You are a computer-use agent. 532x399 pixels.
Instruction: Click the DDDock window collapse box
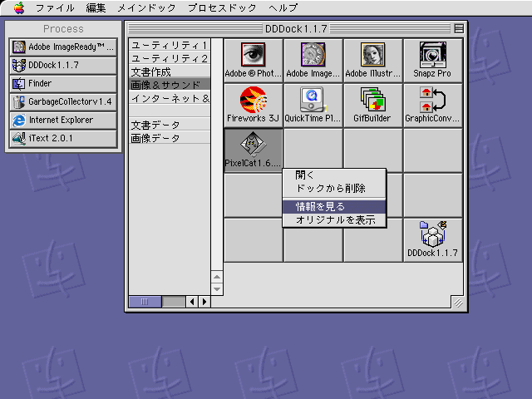click(459, 29)
